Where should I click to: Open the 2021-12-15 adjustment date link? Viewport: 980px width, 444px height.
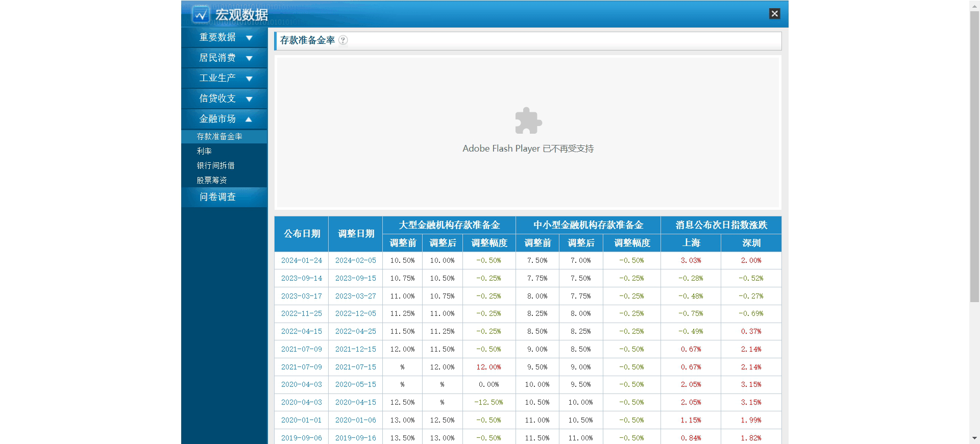(356, 349)
